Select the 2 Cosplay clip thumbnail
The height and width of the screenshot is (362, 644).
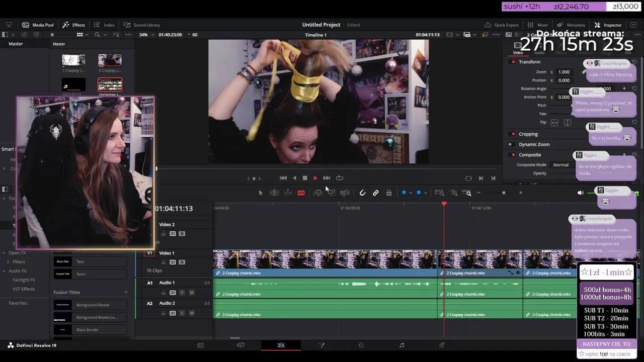point(110,61)
